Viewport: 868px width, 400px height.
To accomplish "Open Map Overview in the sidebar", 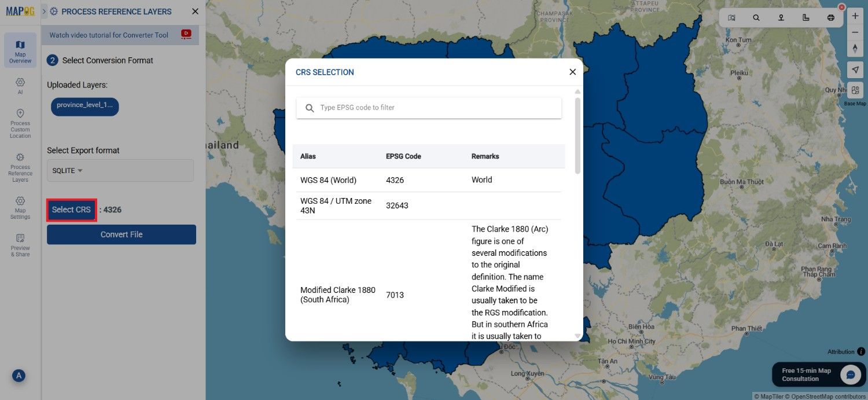I will [20, 50].
